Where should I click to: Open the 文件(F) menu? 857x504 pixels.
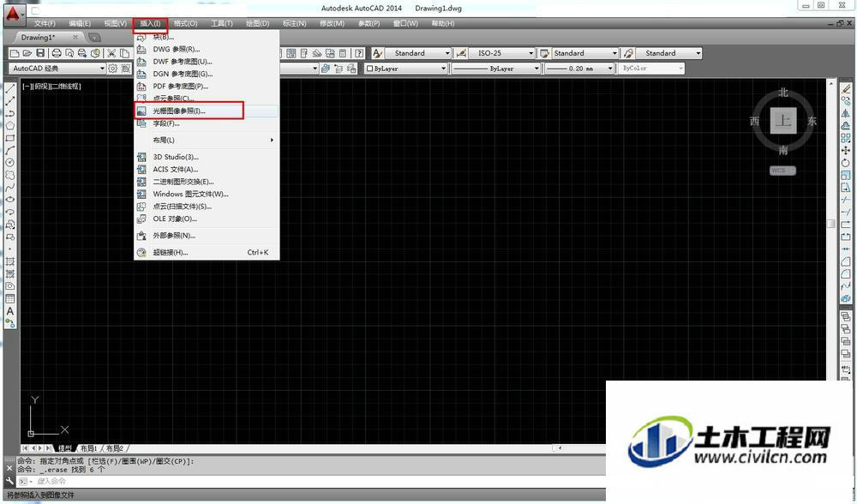click(x=45, y=23)
